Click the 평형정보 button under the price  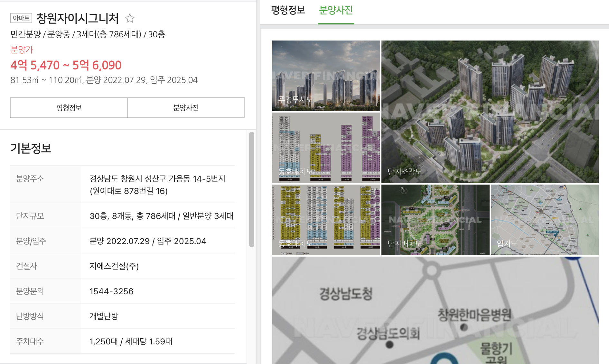(x=69, y=107)
